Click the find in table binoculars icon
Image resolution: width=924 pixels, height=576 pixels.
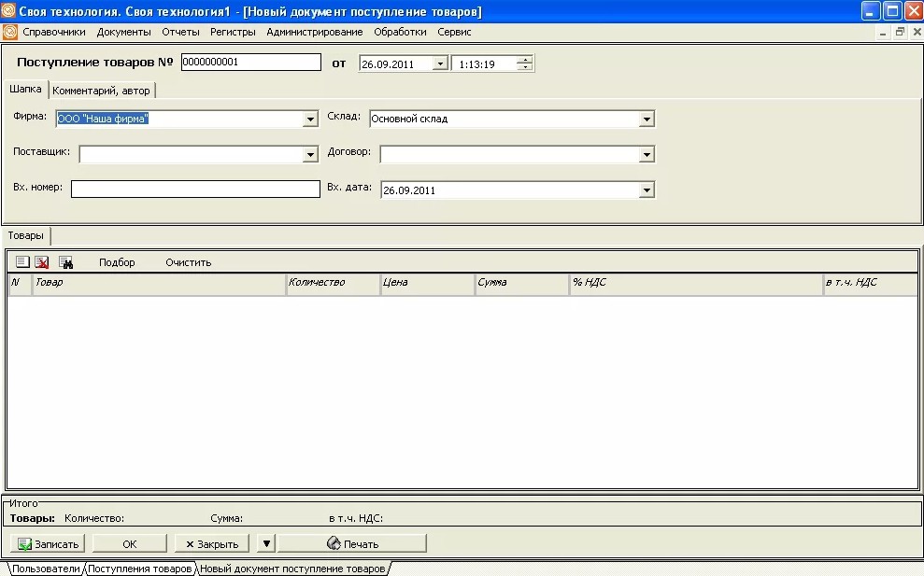coord(65,262)
